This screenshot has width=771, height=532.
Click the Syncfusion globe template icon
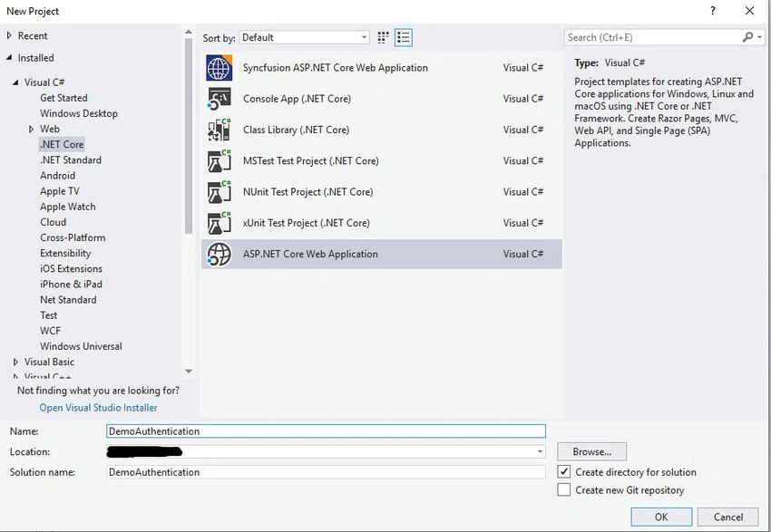tap(219, 68)
